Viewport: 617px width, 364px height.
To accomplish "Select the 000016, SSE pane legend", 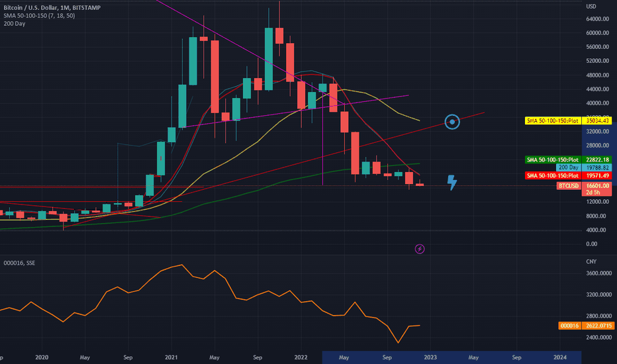I will click(x=19, y=263).
